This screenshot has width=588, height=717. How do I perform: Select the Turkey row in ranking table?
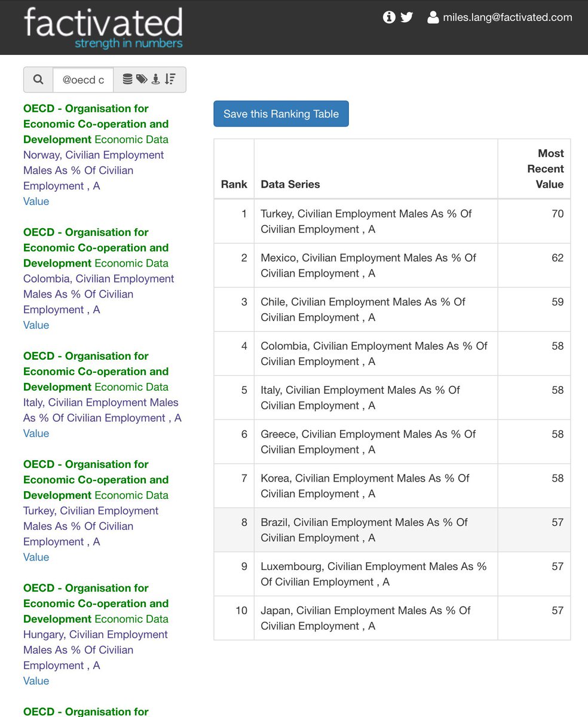[x=392, y=221]
